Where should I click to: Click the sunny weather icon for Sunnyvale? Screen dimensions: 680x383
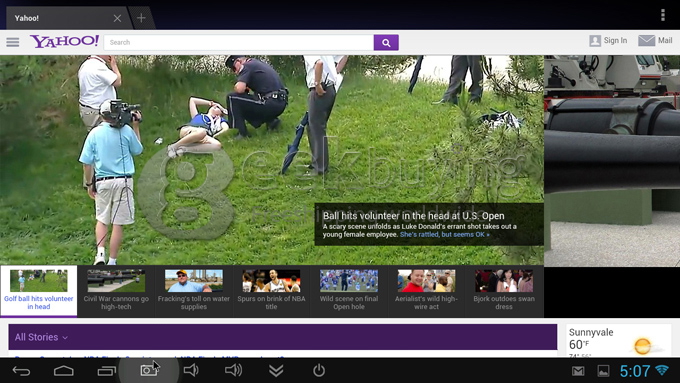[x=643, y=346]
